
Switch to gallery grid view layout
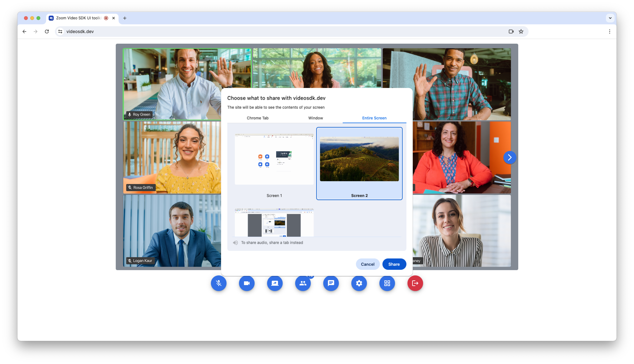387,283
